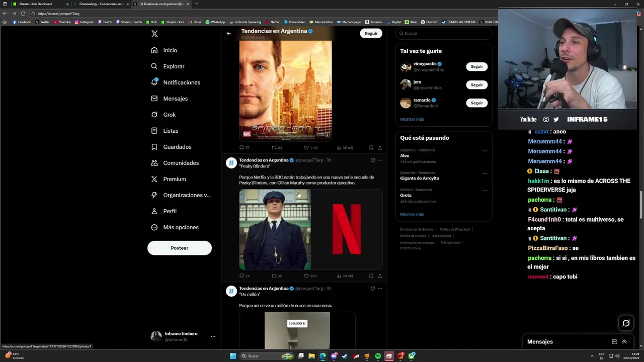Screen dimensions: 644x362
Task: Open Listas in the sidebar
Action: [165, 131]
